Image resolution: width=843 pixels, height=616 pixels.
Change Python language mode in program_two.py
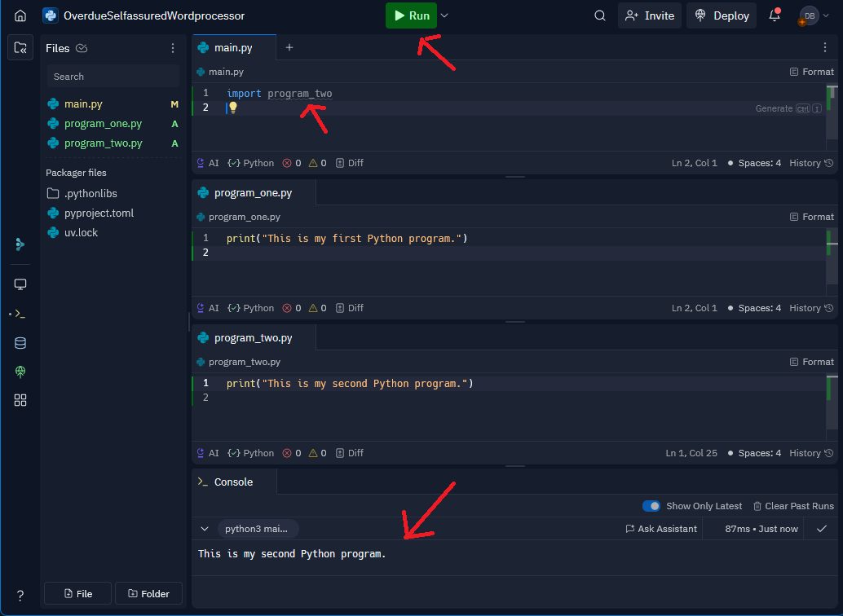[x=250, y=453]
